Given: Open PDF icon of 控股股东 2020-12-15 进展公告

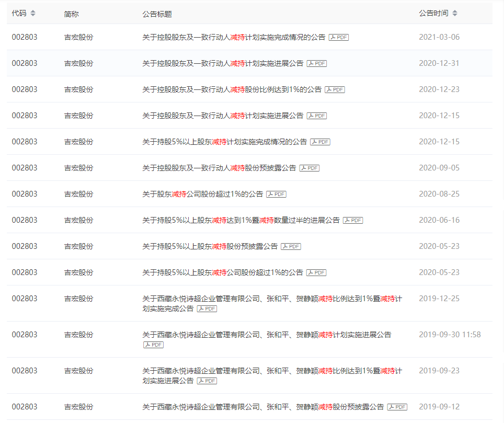Looking at the screenshot, I should [317, 116].
